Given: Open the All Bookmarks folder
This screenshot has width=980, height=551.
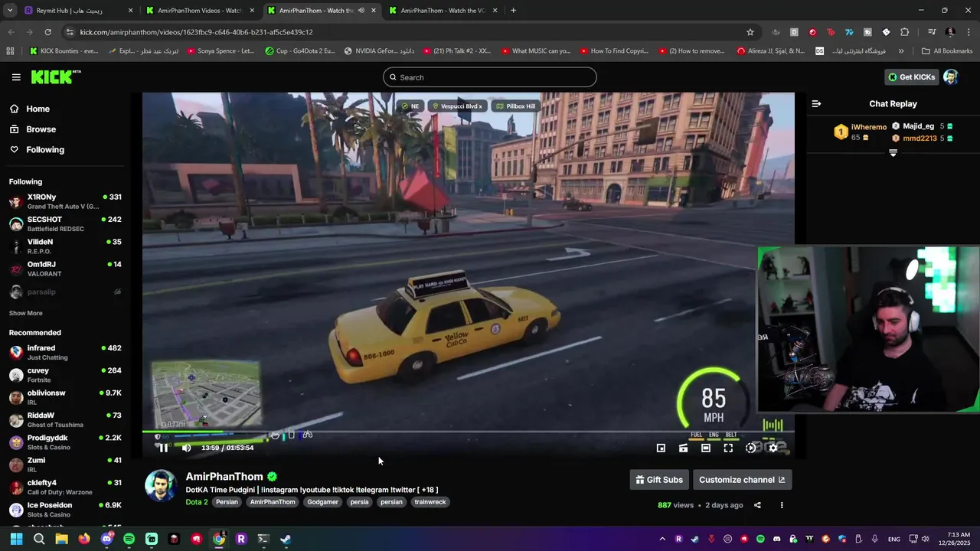Looking at the screenshot, I should point(947,51).
